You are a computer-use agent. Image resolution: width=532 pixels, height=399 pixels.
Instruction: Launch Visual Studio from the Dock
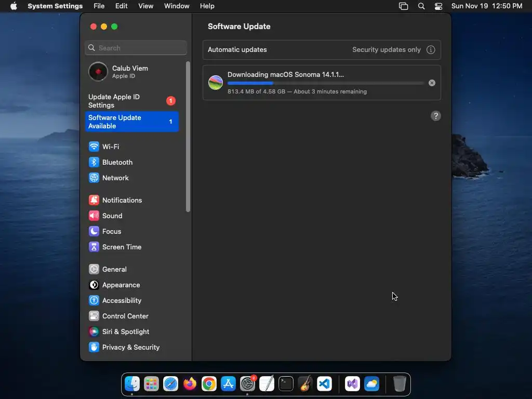(353, 384)
